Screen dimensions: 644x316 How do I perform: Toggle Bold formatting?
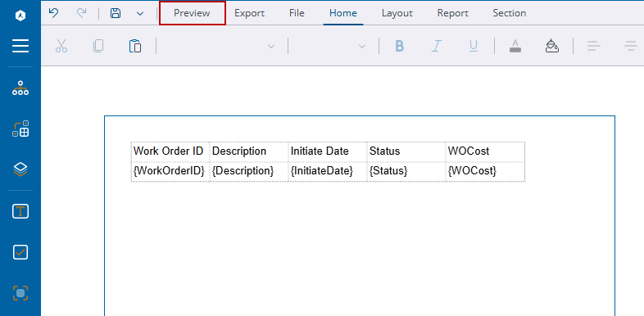399,46
